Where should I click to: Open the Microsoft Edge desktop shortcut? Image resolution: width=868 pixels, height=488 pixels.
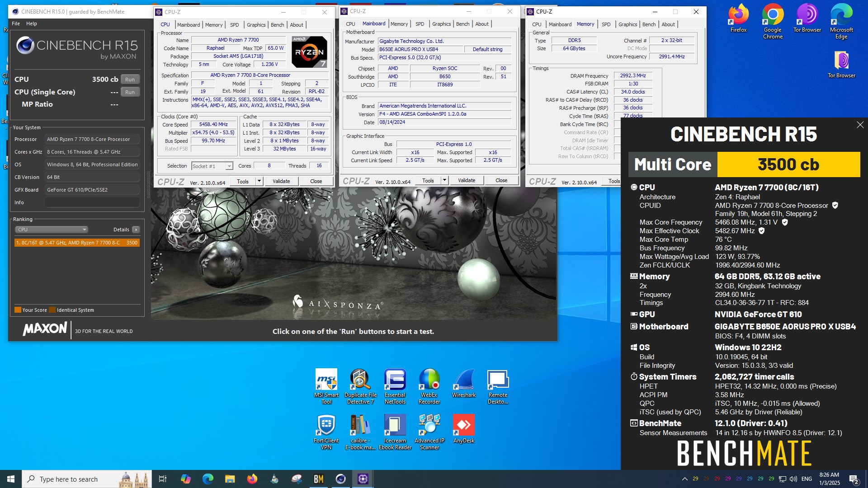(841, 22)
